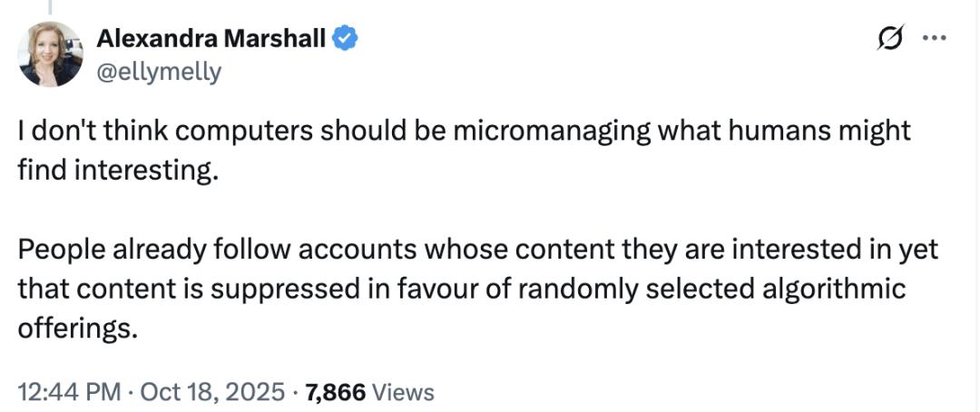Click the Alexandra Marshall display name
This screenshot has height=412, width=980.
coord(211,38)
